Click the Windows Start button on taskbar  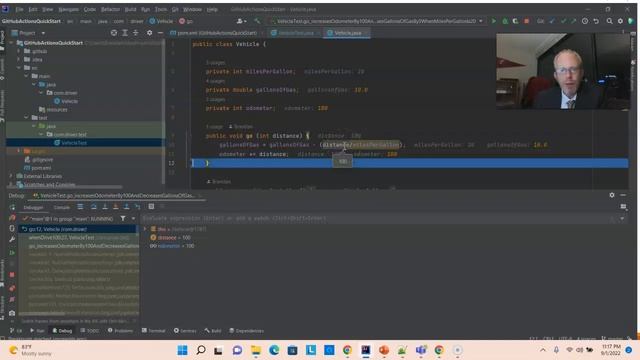point(182,350)
